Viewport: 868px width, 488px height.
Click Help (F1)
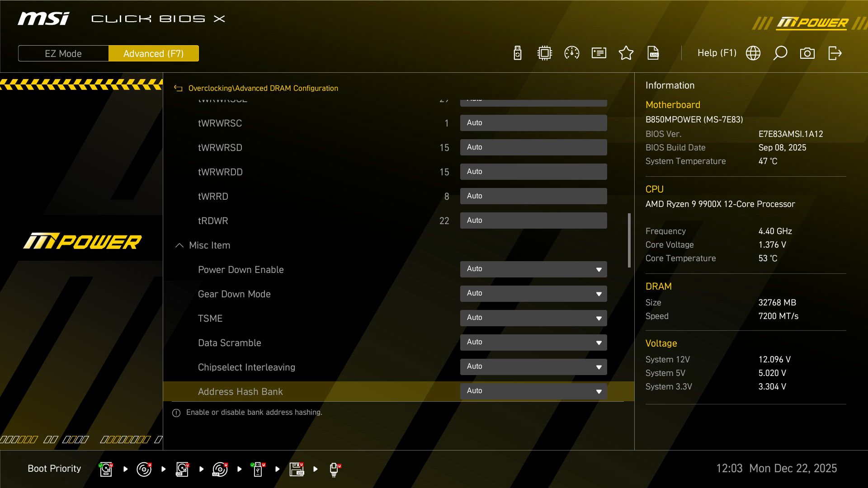(x=717, y=53)
